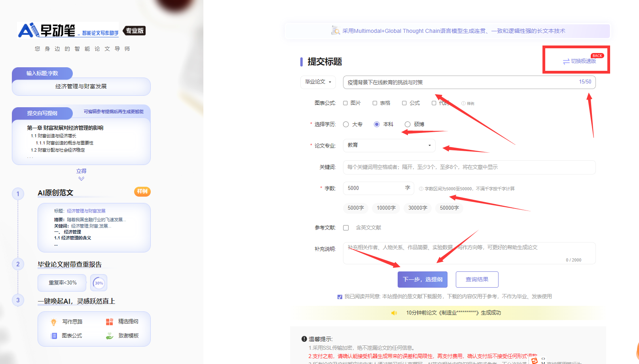The width and height of the screenshot is (639, 364).
Task: Click the 30% circular progress indicator
Action: click(99, 283)
